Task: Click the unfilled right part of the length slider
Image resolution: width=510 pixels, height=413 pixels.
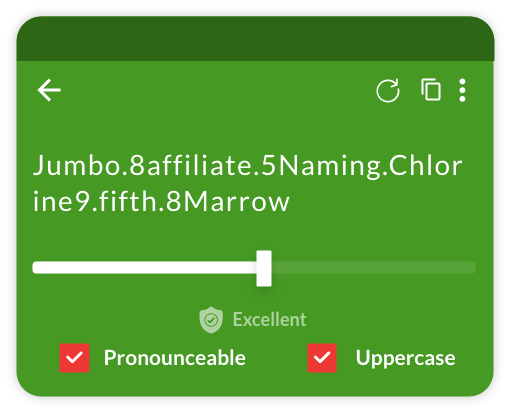Action: pyautogui.click(x=374, y=268)
